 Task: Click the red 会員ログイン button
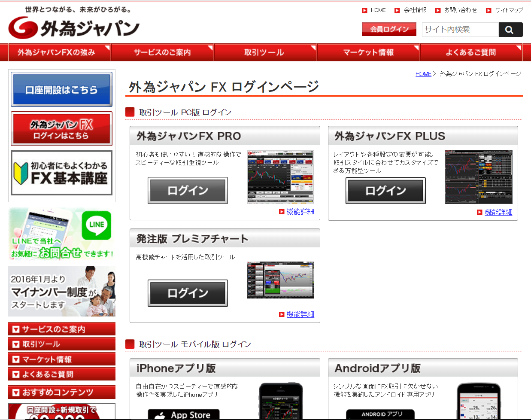(x=389, y=30)
